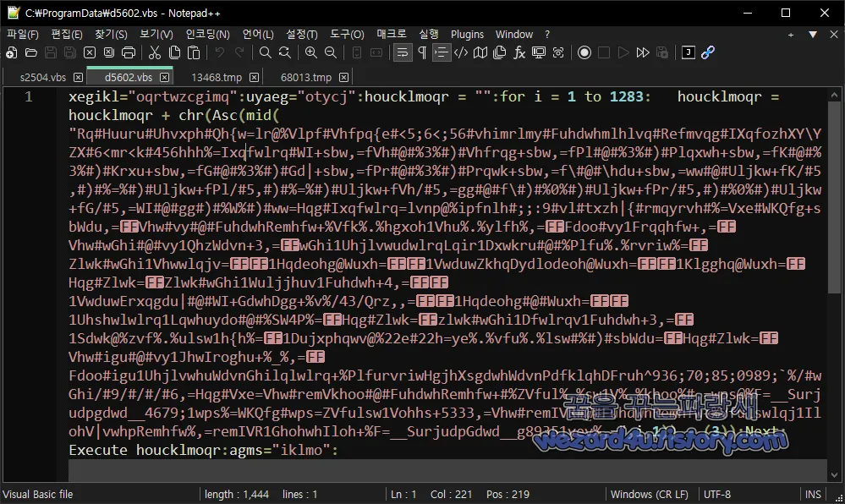Toggle the monitoring eye icon
Image resolution: width=845 pixels, height=504 pixels.
point(558,52)
